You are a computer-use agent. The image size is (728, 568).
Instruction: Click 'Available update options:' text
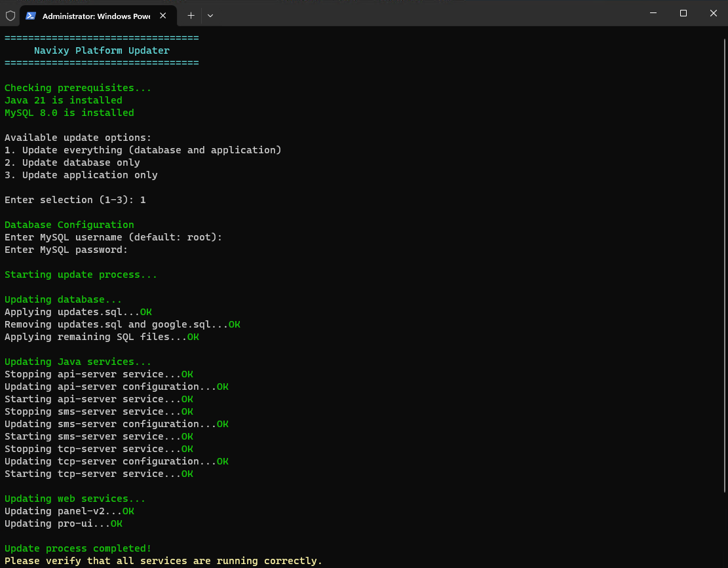click(x=78, y=138)
